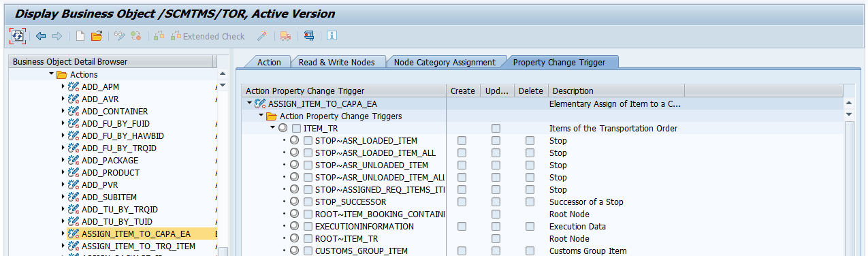Click left browser scroll-down arrow
The height and width of the screenshot is (256, 868).
point(223,86)
